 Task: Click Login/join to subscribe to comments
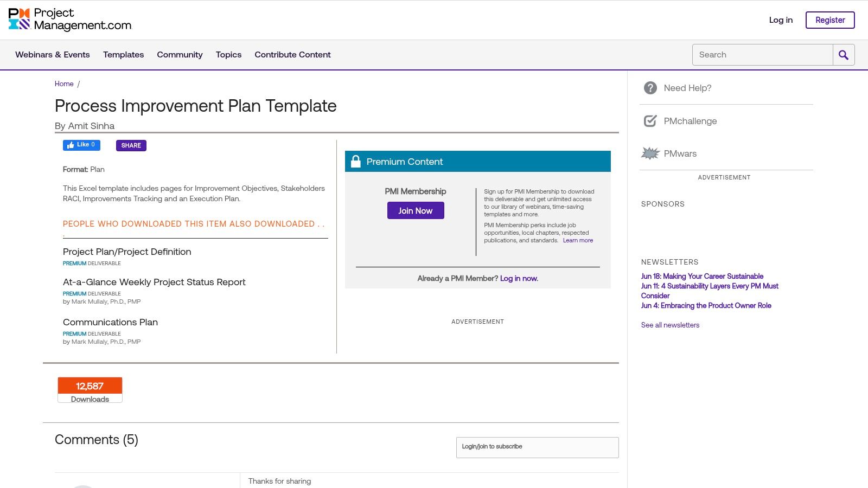[491, 447]
